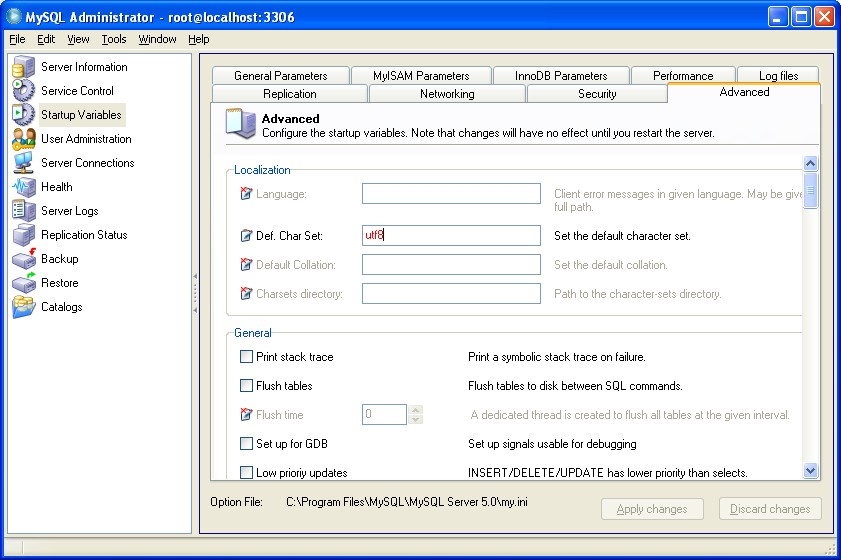
Task: Open the Help menu
Action: pyautogui.click(x=198, y=39)
